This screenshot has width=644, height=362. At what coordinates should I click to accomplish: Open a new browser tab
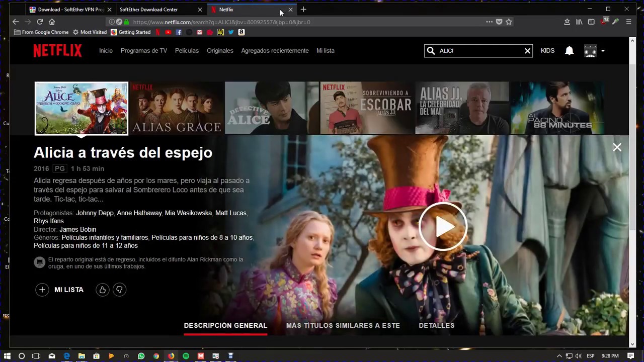point(303,10)
